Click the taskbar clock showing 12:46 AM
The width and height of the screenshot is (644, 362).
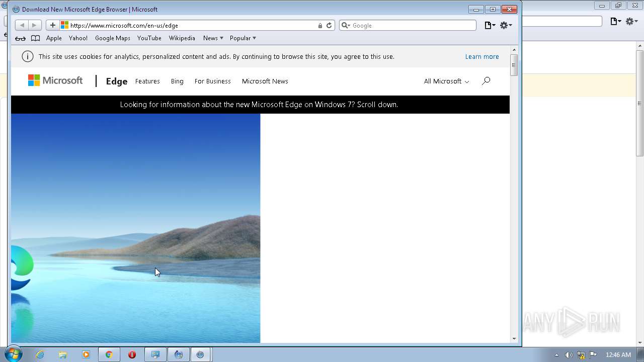point(618,355)
